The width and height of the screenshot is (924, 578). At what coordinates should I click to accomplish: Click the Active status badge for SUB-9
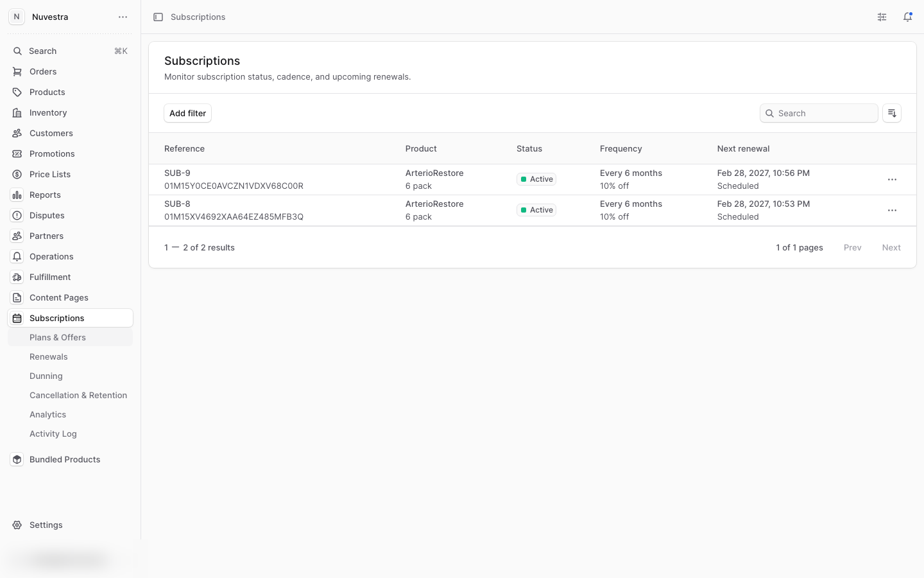coord(536,179)
